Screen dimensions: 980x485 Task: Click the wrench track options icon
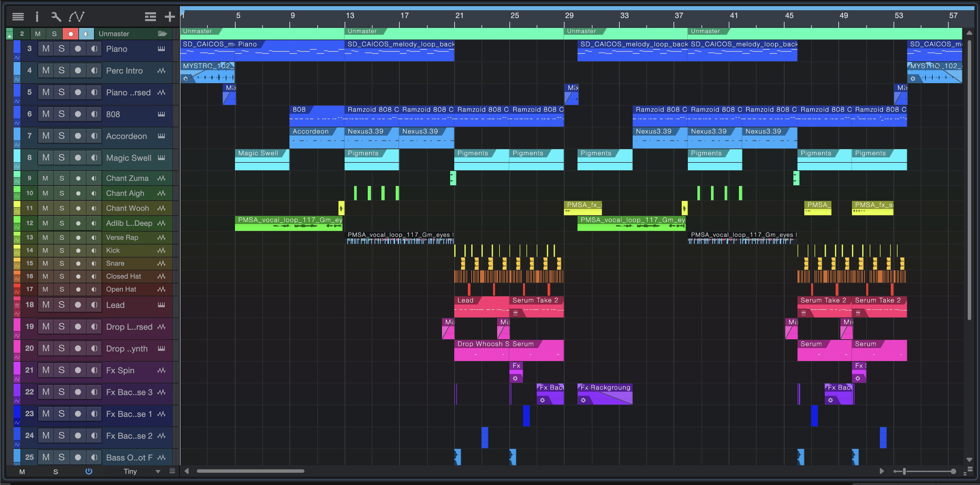(56, 16)
